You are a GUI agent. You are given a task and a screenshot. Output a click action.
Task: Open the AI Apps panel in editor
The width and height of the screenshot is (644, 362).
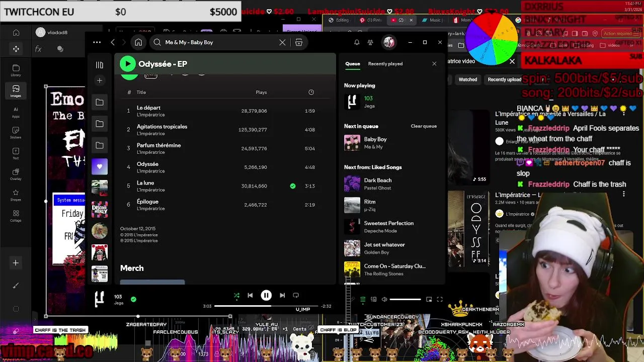[x=16, y=112]
